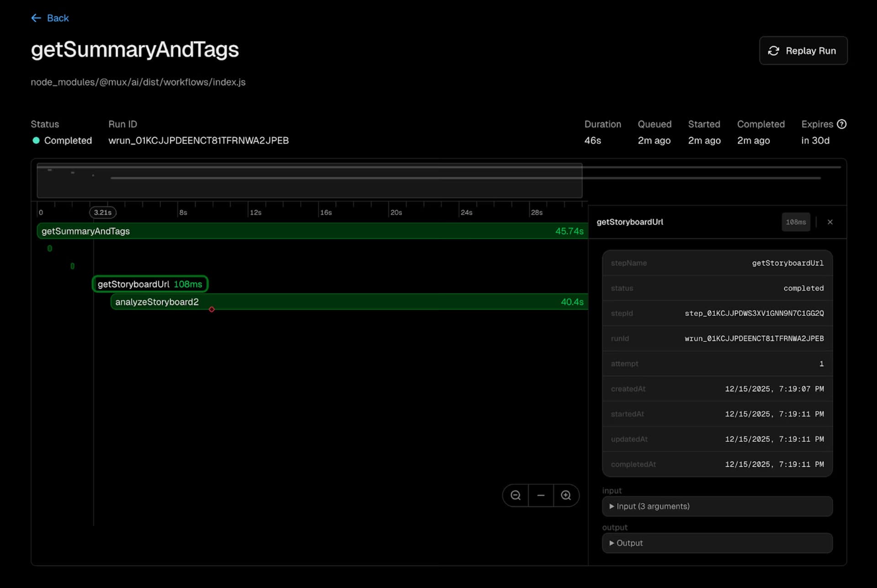Click the Replay Run refresh icon
Screen dimensions: 877x588
[x=773, y=51]
